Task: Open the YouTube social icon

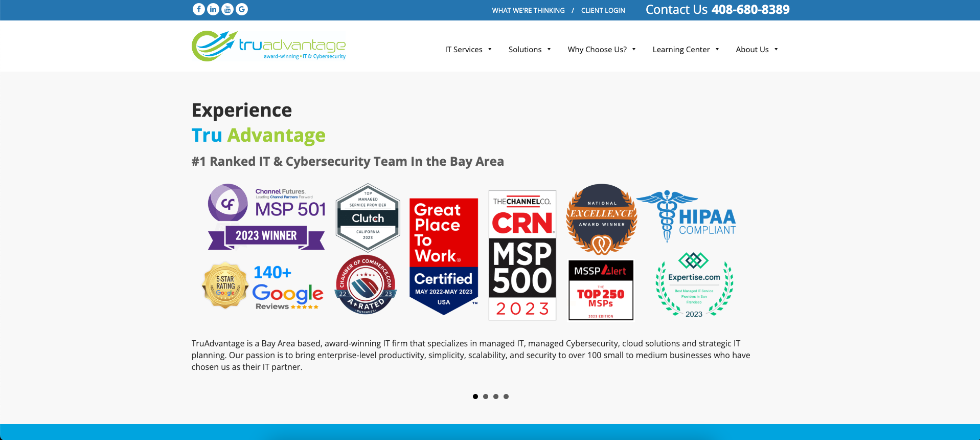Action: tap(227, 9)
